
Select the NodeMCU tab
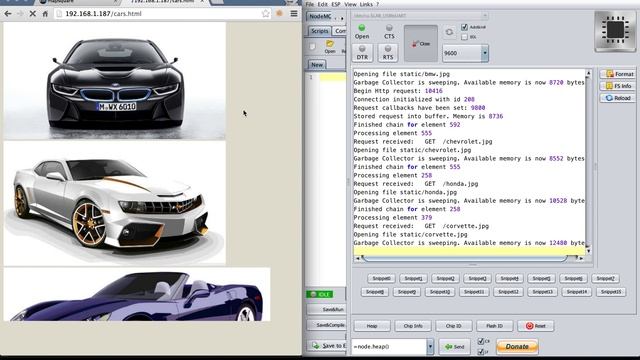[320, 16]
